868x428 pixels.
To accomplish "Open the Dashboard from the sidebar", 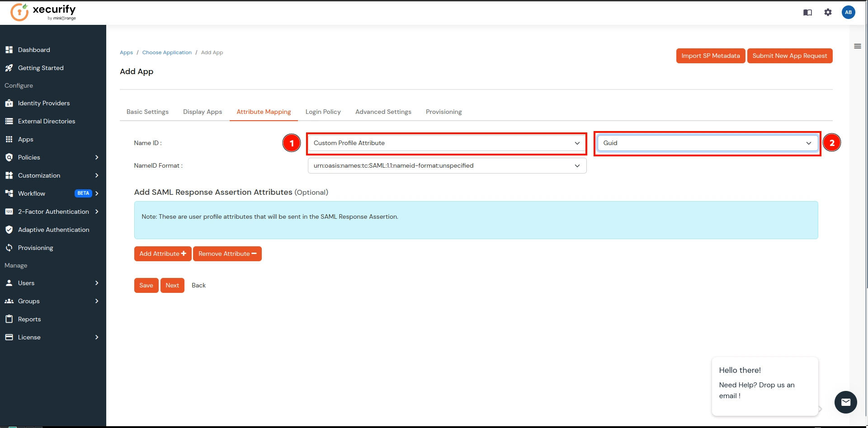I will [x=34, y=50].
